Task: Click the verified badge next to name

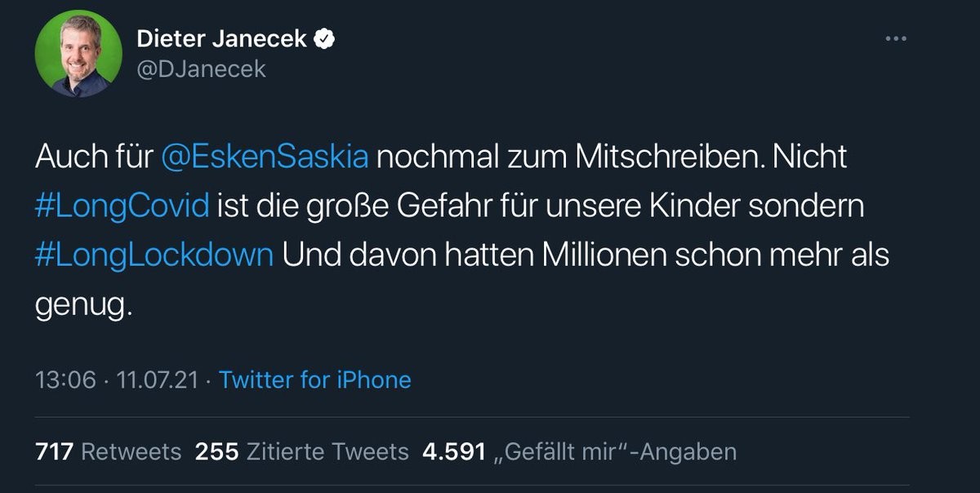Action: [326, 38]
